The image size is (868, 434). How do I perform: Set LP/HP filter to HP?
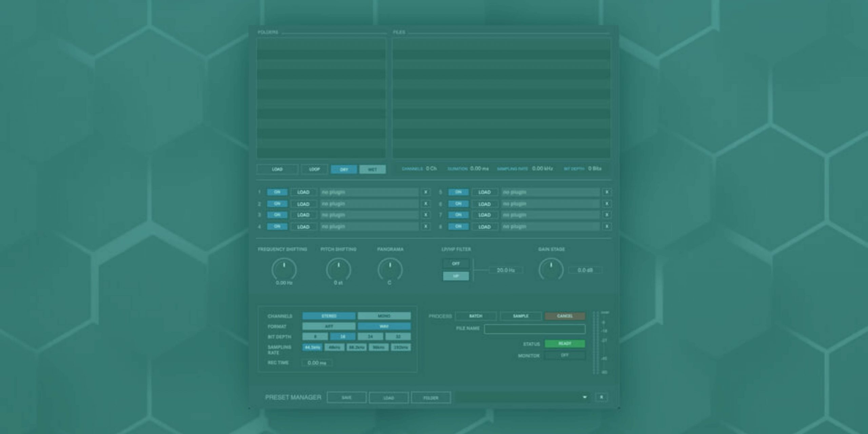pos(456,276)
